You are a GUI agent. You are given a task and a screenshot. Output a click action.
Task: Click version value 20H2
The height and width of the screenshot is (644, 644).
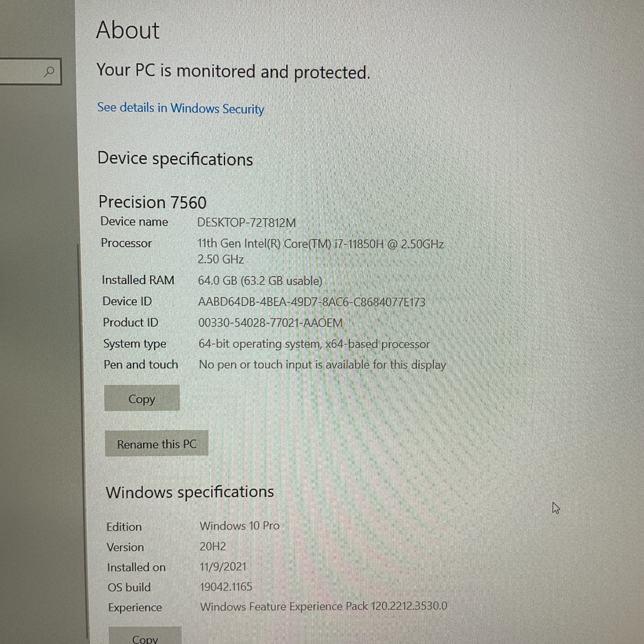(213, 547)
